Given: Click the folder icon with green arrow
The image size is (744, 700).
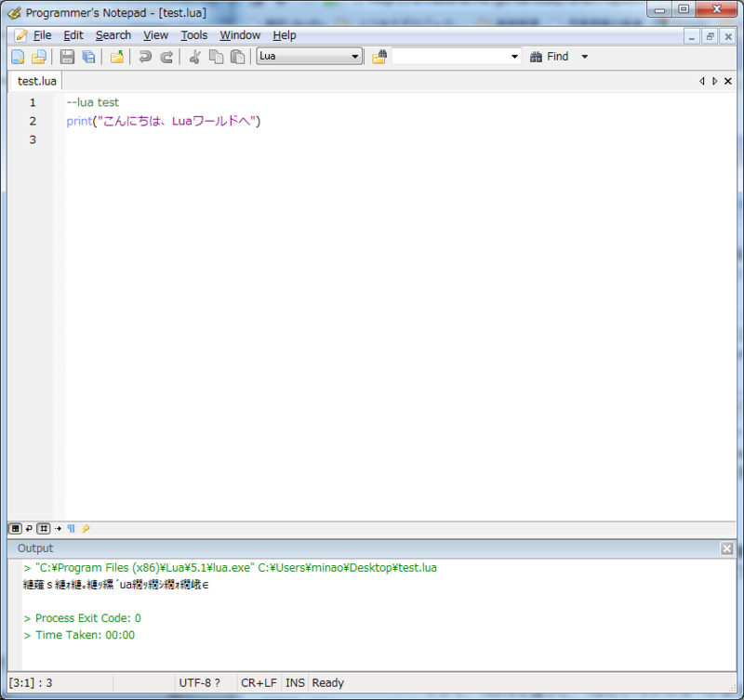Looking at the screenshot, I should point(117,57).
